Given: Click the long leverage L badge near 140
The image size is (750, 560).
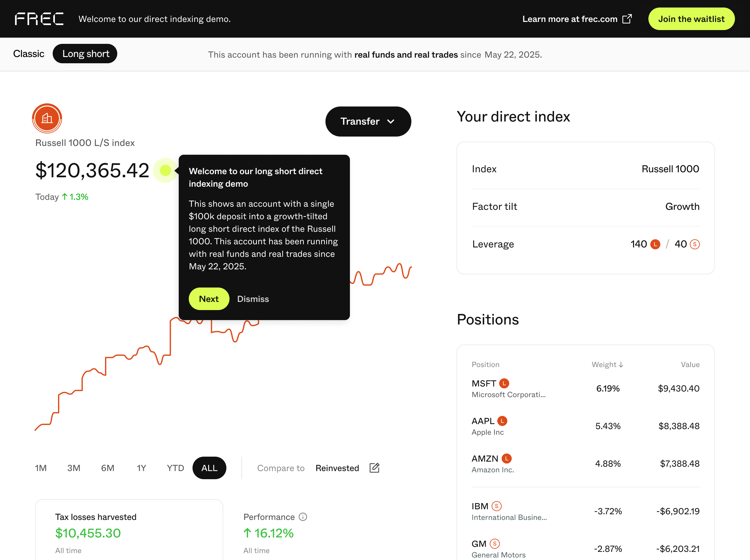Looking at the screenshot, I should click(x=655, y=244).
